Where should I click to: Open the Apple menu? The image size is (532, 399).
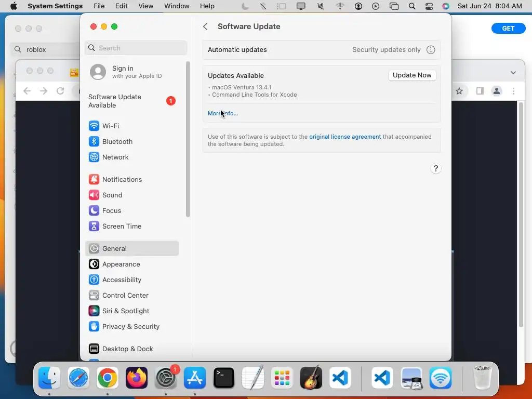point(14,6)
